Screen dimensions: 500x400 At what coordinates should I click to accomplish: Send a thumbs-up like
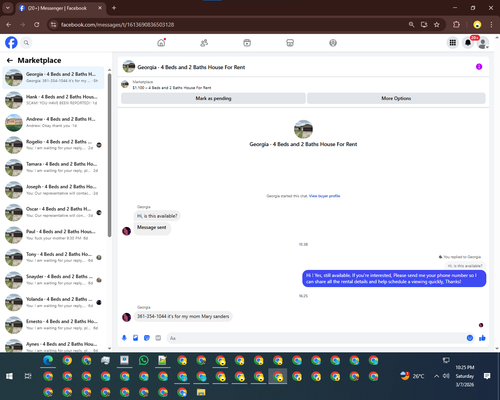click(482, 338)
